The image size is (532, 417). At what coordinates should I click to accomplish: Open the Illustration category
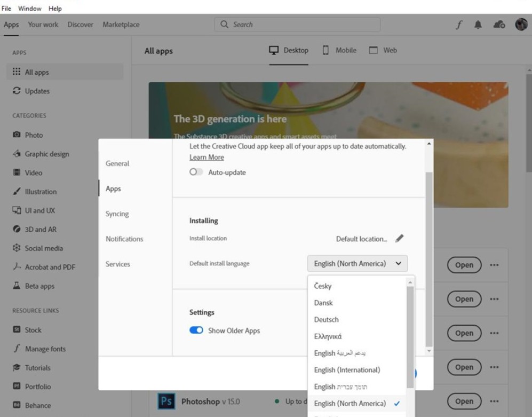[35, 192]
